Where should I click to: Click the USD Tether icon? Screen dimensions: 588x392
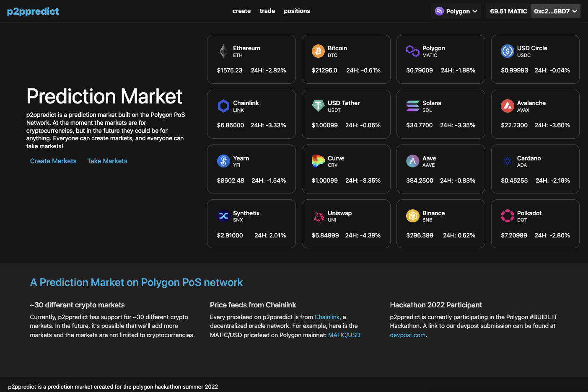pos(318,106)
